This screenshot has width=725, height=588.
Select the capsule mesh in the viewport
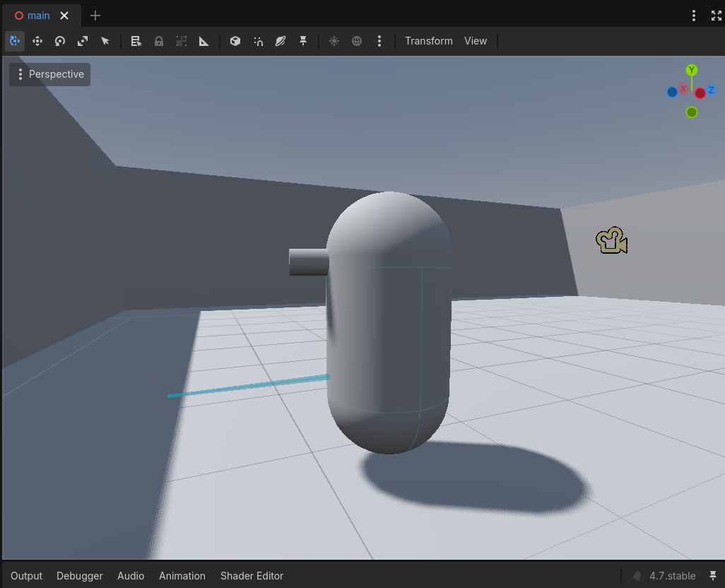389,324
